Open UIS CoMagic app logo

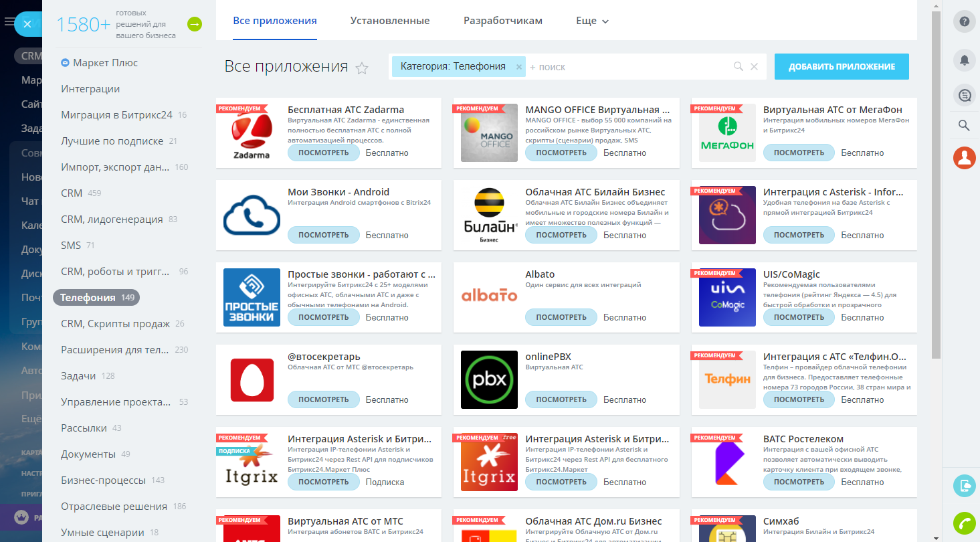[x=727, y=298]
